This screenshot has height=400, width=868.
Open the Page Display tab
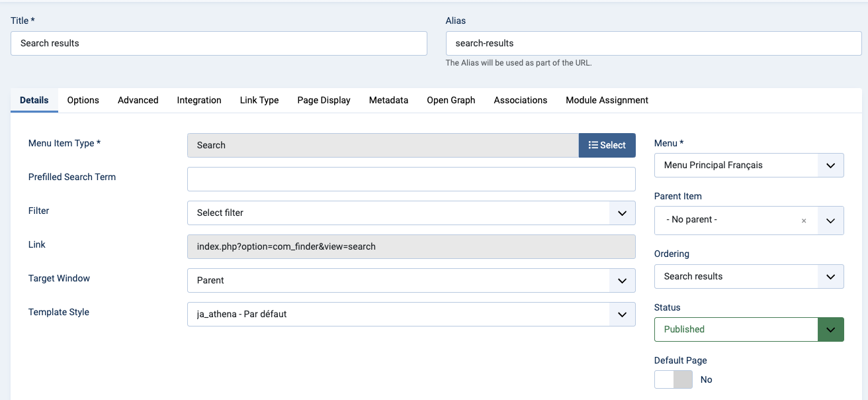[x=324, y=100]
